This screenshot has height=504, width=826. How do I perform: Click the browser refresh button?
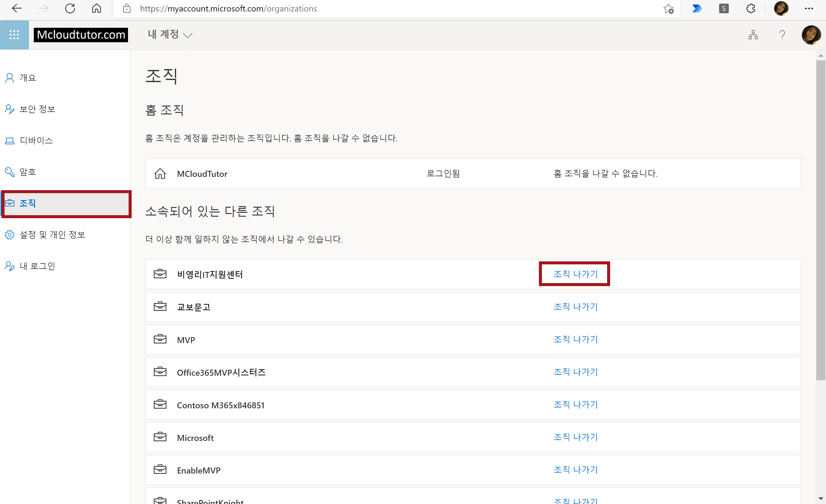(x=70, y=9)
